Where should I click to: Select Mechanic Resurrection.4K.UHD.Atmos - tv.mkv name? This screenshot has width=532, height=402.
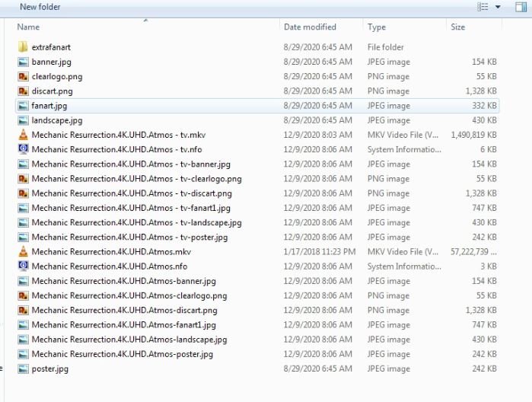[119, 135]
